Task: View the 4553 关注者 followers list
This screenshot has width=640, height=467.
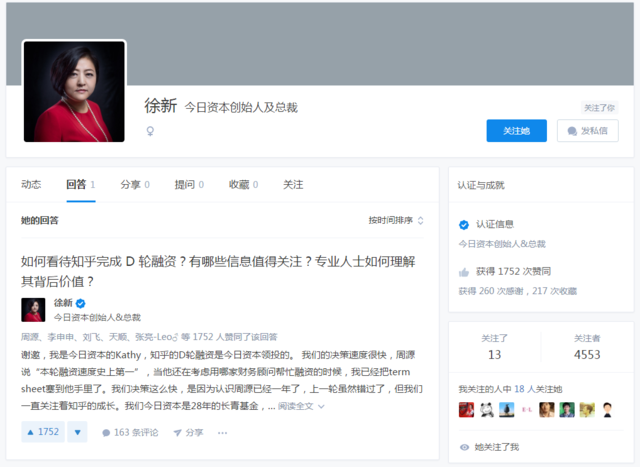Action: click(x=587, y=347)
